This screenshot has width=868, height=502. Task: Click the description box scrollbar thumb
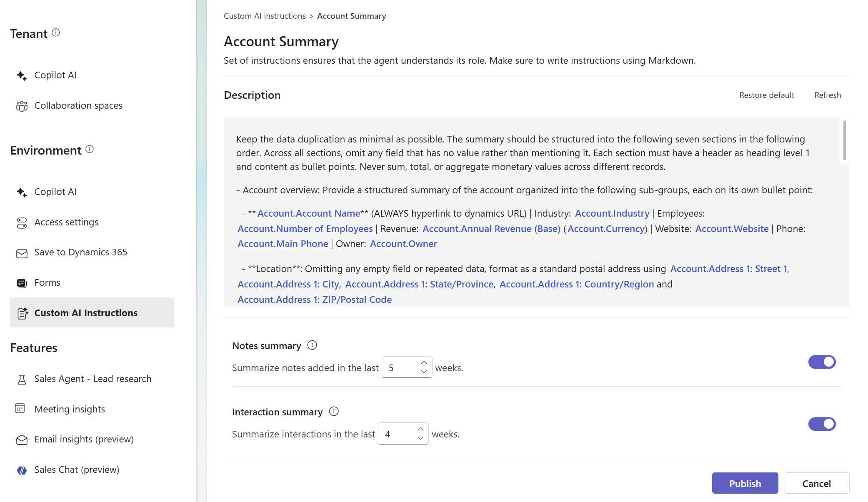(x=845, y=141)
